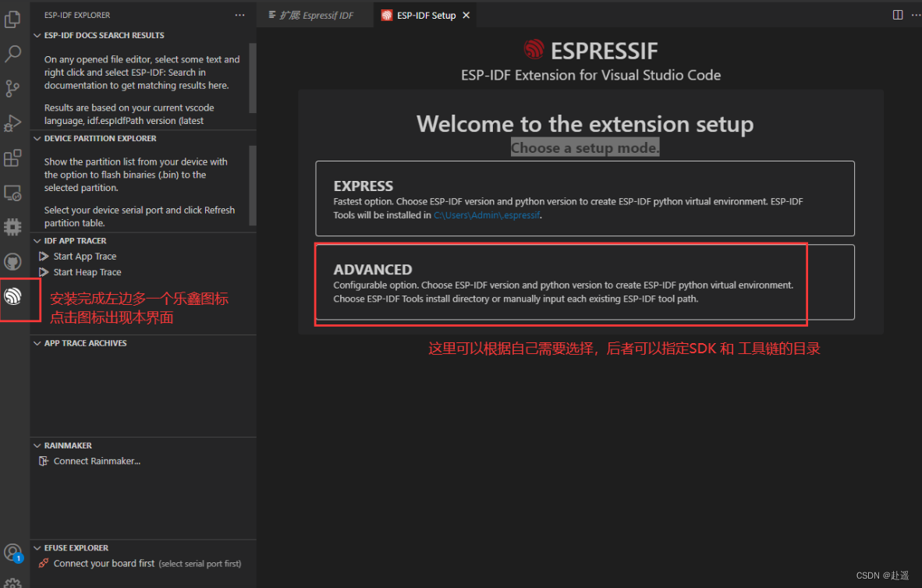Open the Explorer files icon in activity bar
Image resolution: width=922 pixels, height=588 pixels.
point(12,19)
